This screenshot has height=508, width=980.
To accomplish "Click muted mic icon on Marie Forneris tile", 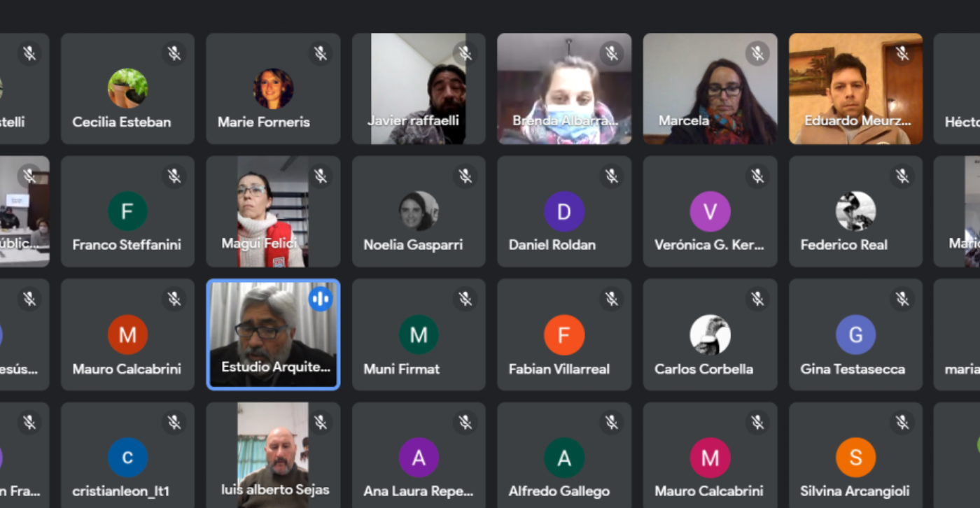I will pos(320,53).
